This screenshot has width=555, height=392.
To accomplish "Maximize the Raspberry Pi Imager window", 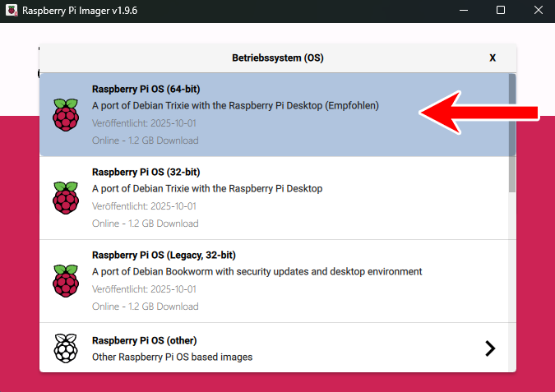I will point(501,11).
